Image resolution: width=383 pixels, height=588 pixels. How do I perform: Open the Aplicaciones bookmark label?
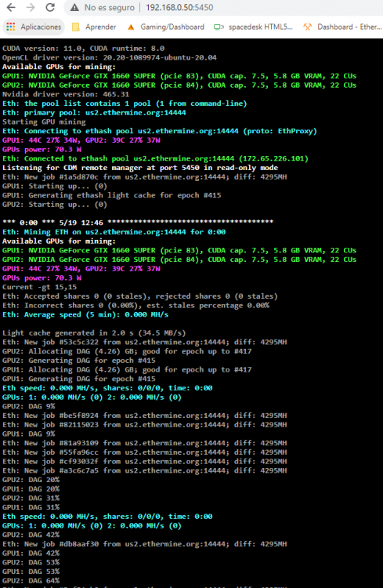[x=41, y=27]
